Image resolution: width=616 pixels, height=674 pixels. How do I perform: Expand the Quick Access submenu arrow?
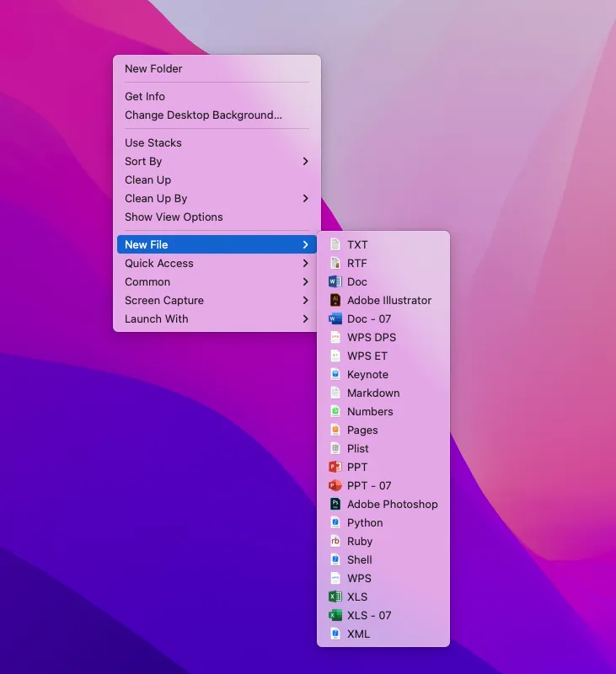pos(306,263)
